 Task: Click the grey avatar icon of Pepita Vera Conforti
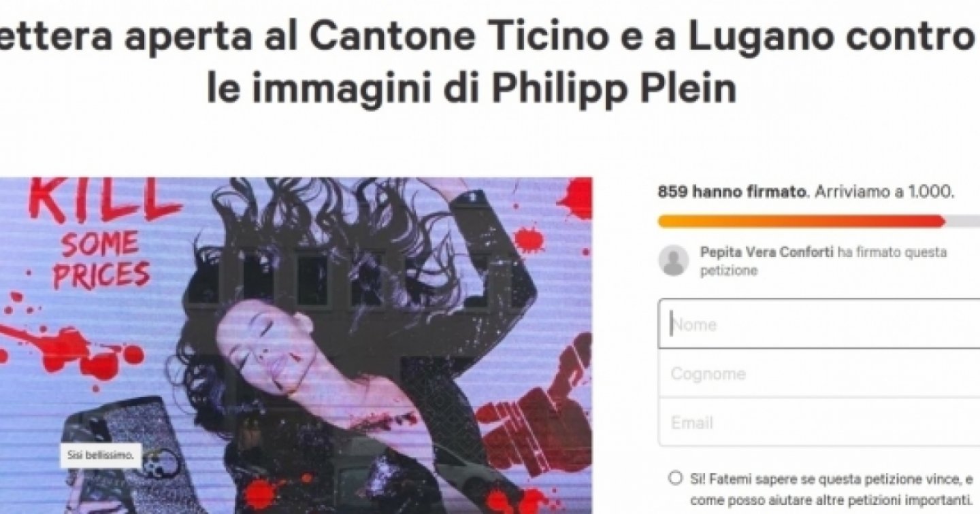pyautogui.click(x=674, y=261)
